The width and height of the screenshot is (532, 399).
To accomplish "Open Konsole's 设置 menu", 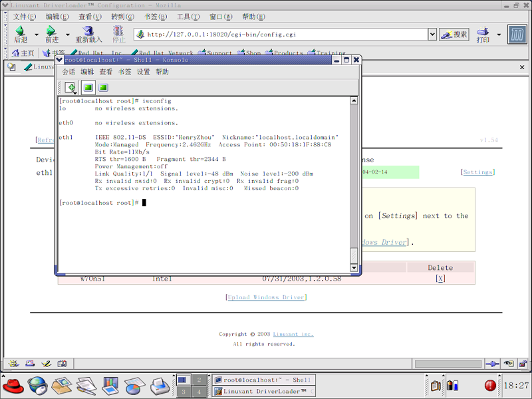I will coord(143,72).
